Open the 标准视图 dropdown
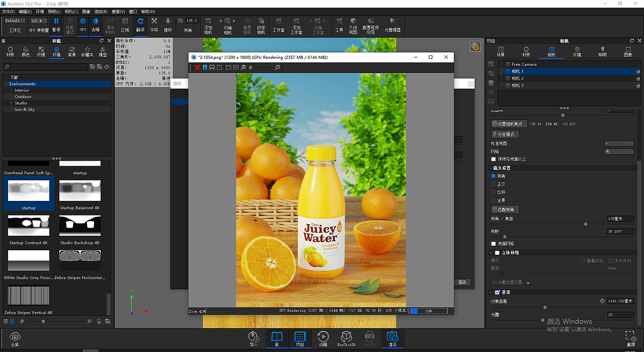Screen dimensions: 644x352 click(618, 144)
